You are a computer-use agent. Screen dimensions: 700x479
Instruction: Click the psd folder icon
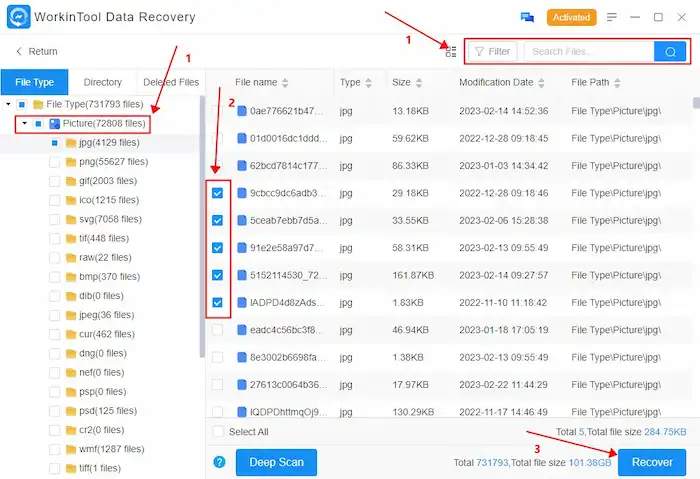tap(71, 411)
